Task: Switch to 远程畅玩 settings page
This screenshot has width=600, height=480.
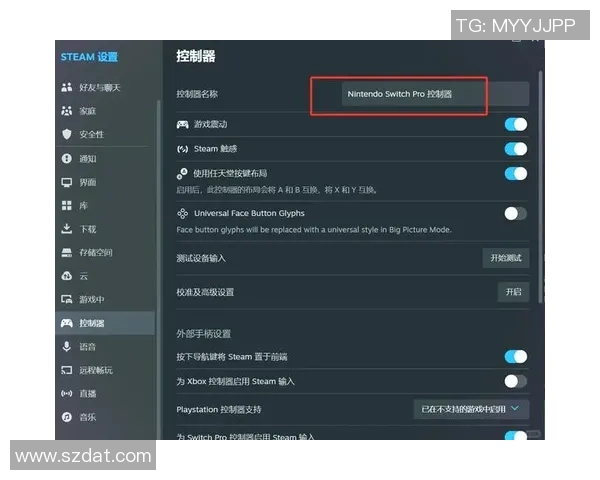Action: 106,370
